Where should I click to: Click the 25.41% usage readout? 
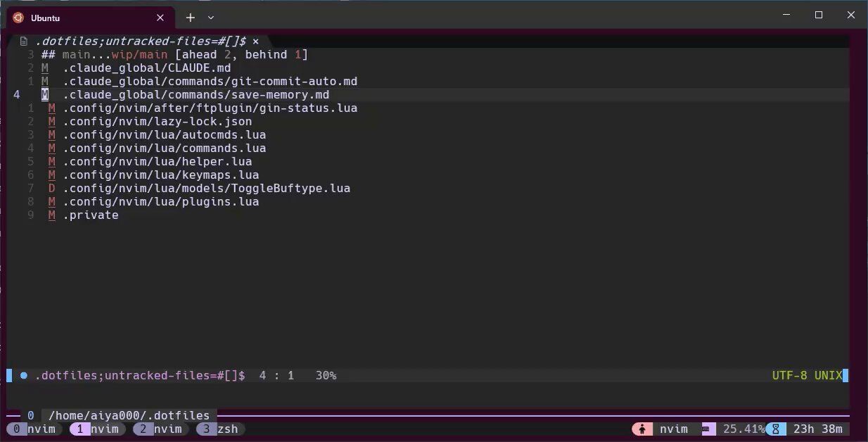[x=743, y=429]
